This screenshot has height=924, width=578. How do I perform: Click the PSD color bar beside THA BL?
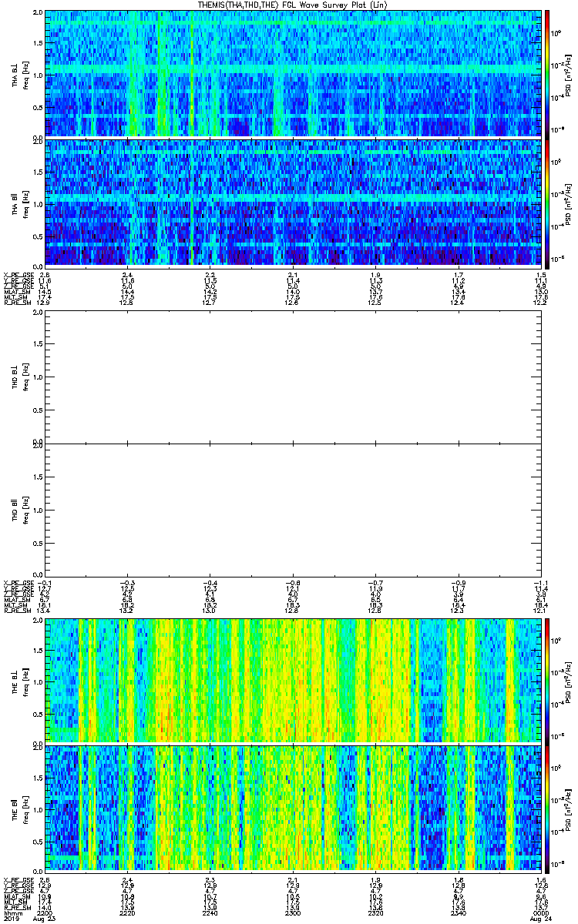pyautogui.click(x=547, y=74)
